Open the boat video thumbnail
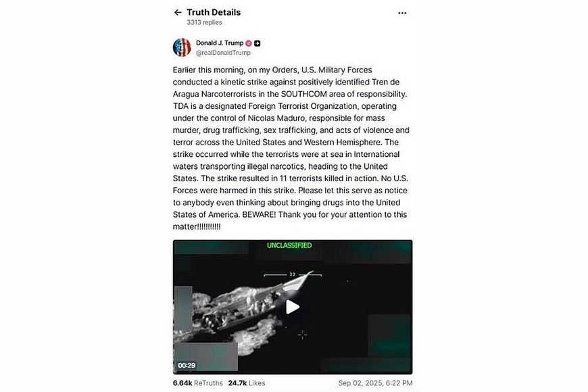Screen dimensions: 588x392 pos(293,307)
